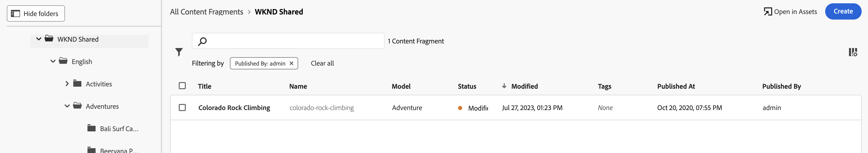The width and height of the screenshot is (868, 153).
Task: Hide the folders panel
Action: [x=36, y=13]
